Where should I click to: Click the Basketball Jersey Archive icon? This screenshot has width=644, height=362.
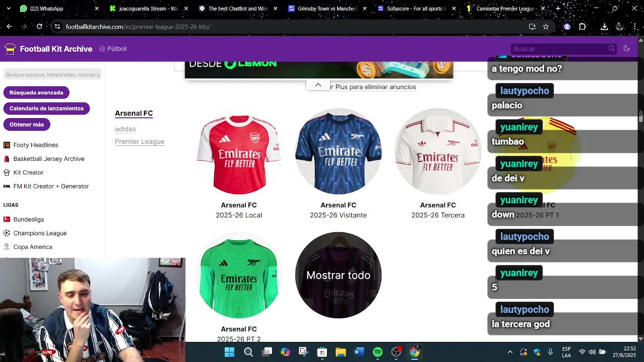point(7,159)
